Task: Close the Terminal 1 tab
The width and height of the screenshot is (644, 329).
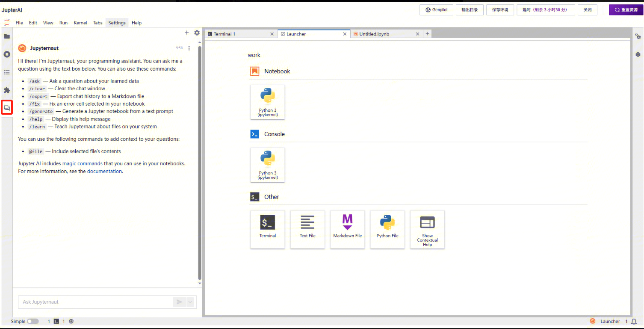Action: pos(272,34)
